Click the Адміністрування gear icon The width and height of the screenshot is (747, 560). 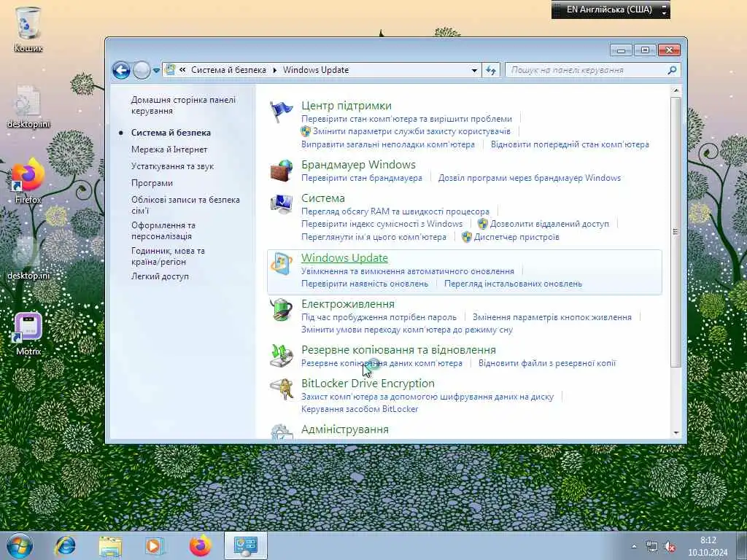pyautogui.click(x=281, y=432)
